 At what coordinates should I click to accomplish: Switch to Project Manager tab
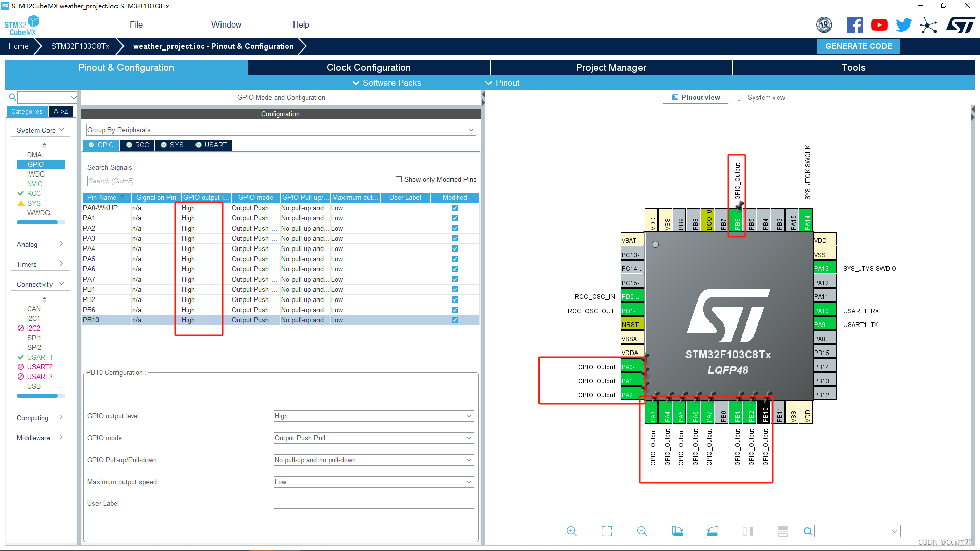611,67
